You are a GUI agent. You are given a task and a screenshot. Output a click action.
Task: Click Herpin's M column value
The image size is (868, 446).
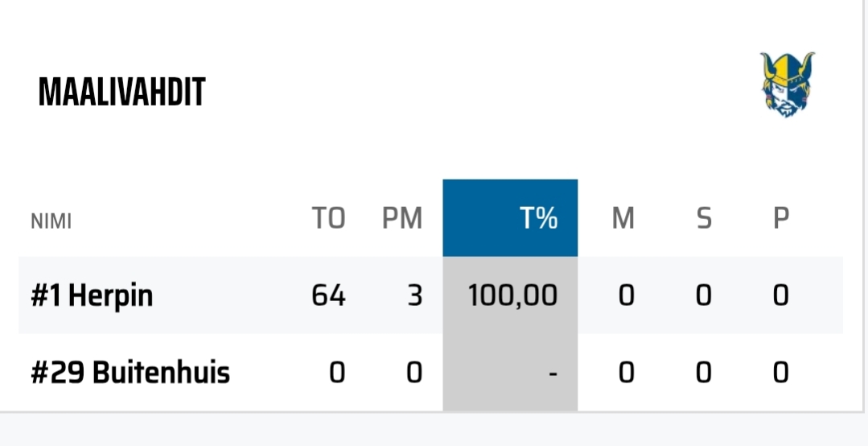pos(627,295)
